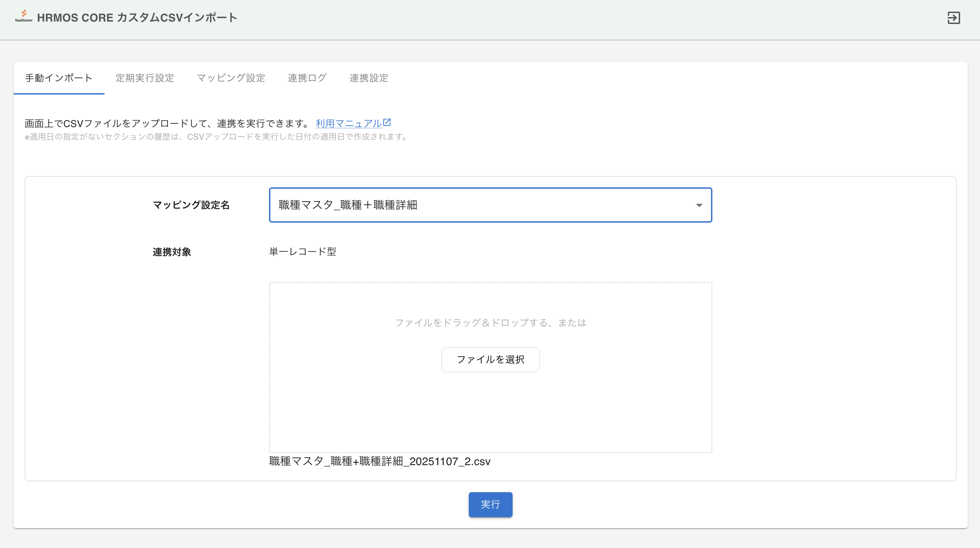
Task: Click external link icon beside 利用マニュアル
Action: pos(387,123)
